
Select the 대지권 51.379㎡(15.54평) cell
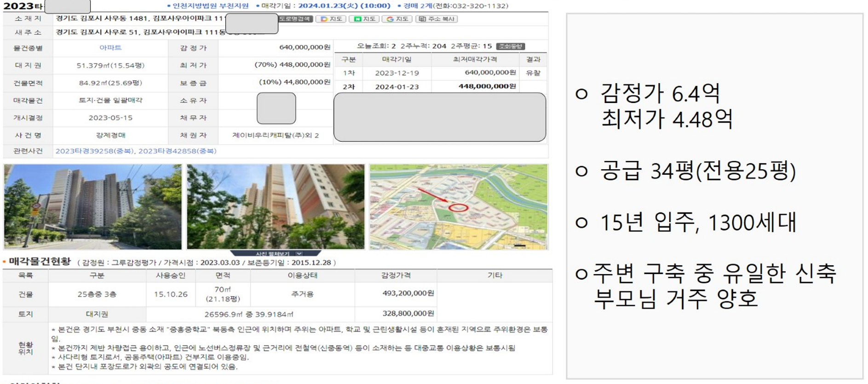pos(110,65)
